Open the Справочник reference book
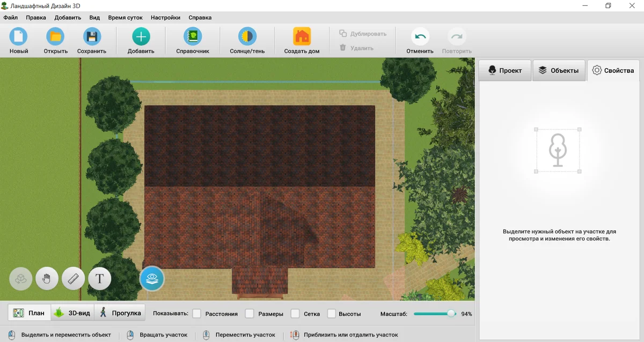644x342 pixels. pyautogui.click(x=192, y=36)
